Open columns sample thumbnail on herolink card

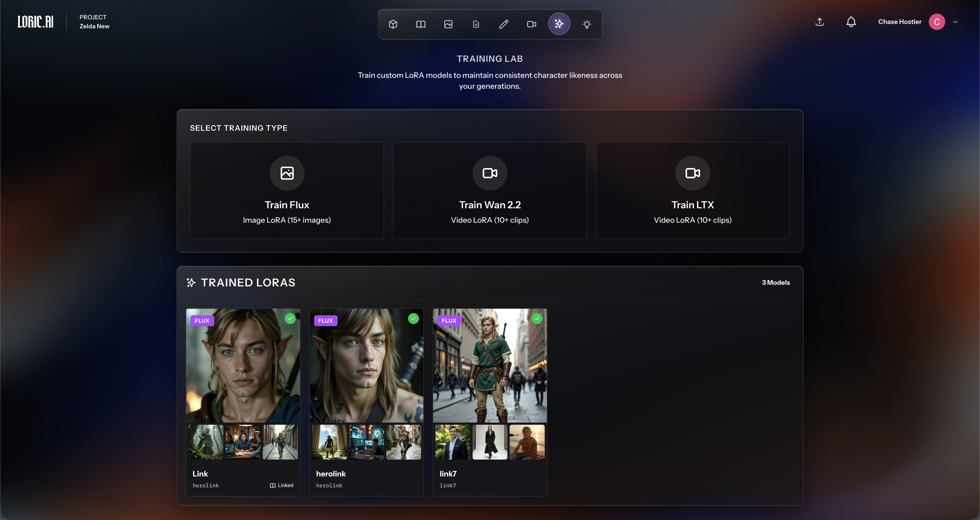(329, 442)
